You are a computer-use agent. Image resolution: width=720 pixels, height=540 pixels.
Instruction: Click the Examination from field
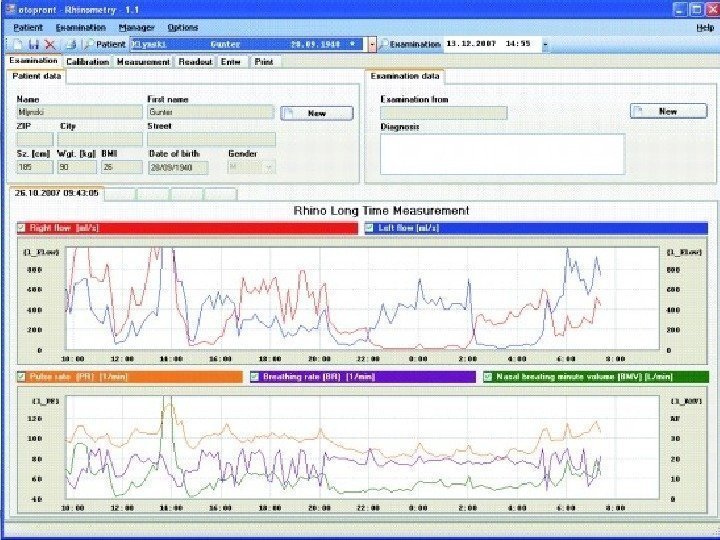444,113
